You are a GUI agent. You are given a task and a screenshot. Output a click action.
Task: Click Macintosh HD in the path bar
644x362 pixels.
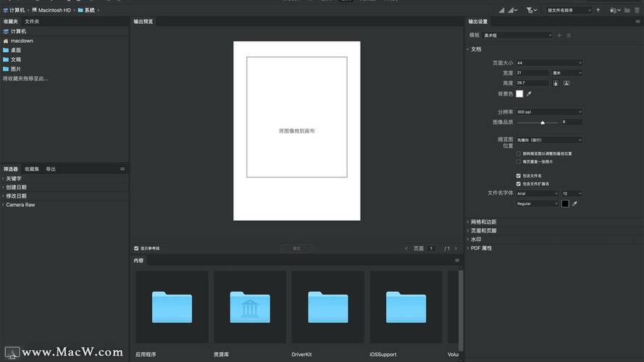(51, 10)
